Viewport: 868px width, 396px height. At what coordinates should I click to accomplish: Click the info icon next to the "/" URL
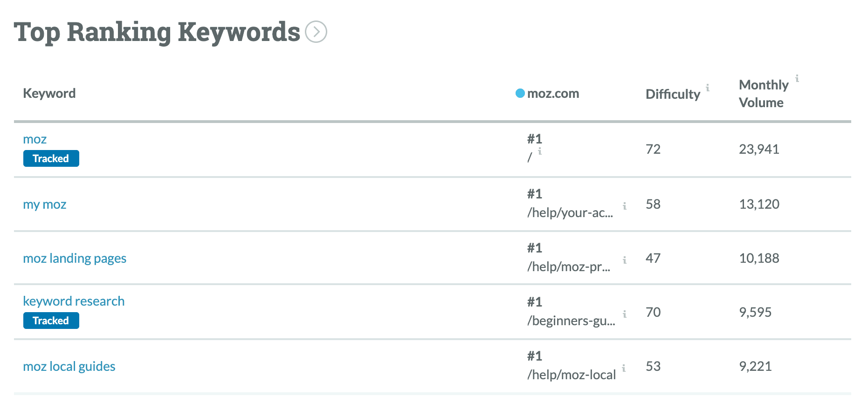click(540, 150)
